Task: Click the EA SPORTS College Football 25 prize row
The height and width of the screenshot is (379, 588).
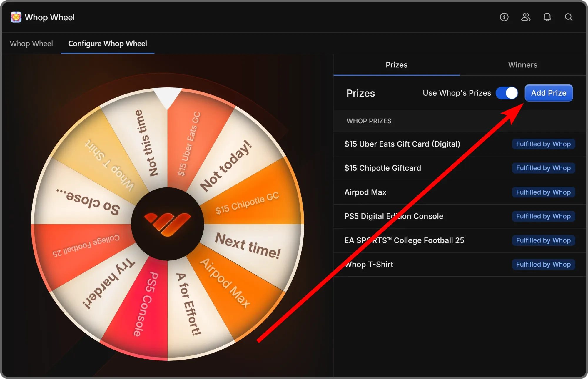Action: pos(404,240)
